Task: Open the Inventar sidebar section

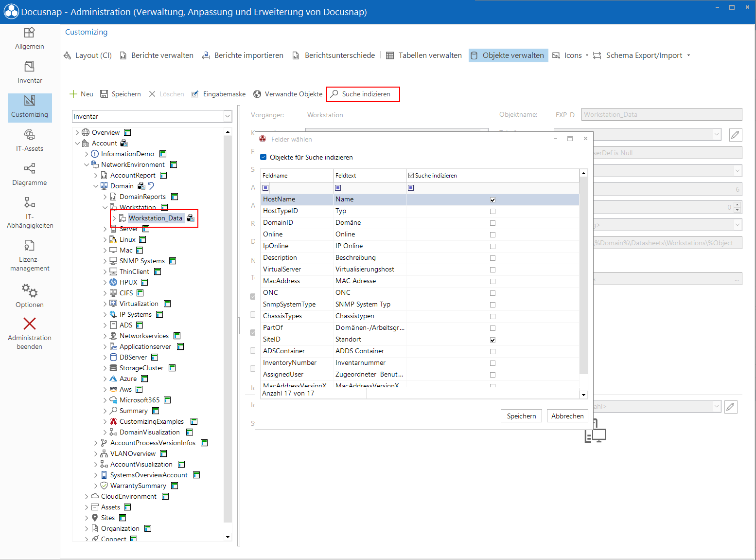Action: click(x=29, y=72)
